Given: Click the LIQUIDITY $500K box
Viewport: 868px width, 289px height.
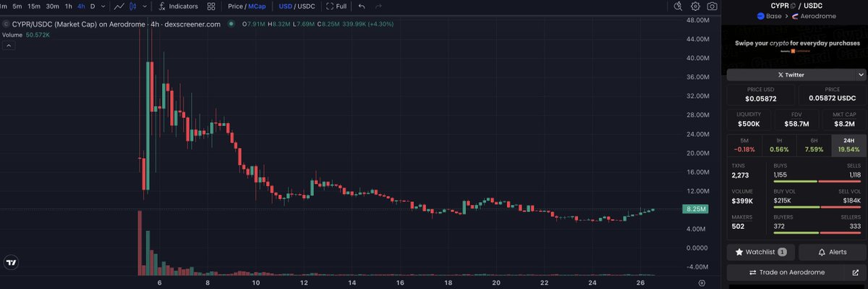Looking at the screenshot, I should click(x=749, y=120).
